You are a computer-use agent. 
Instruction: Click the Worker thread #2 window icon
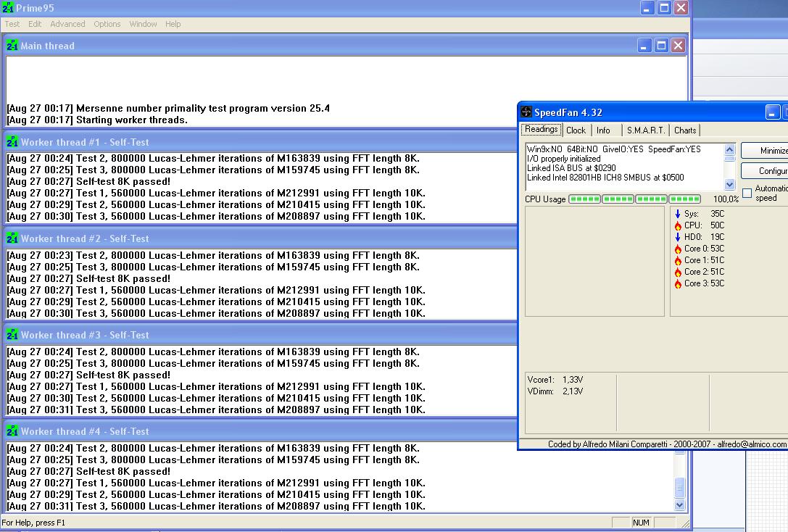coord(12,238)
